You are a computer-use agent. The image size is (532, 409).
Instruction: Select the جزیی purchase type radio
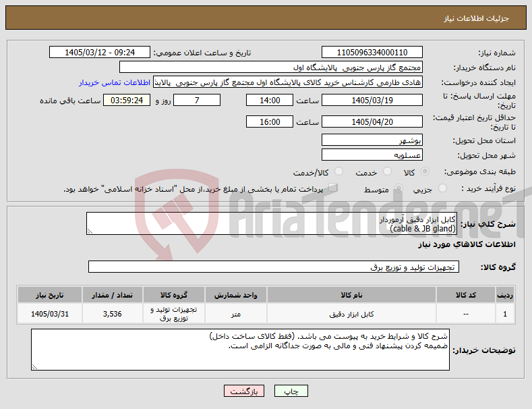(x=442, y=188)
